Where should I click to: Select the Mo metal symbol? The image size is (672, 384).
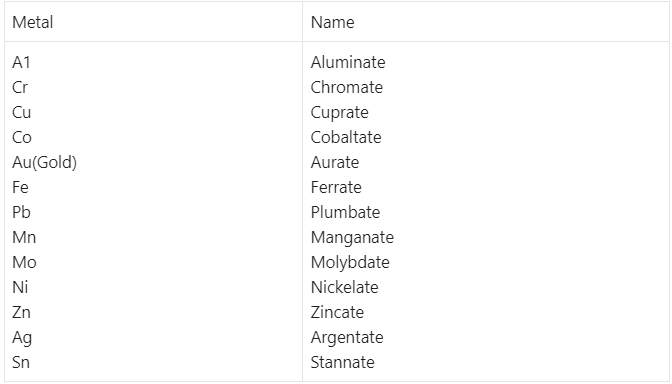click(x=24, y=262)
